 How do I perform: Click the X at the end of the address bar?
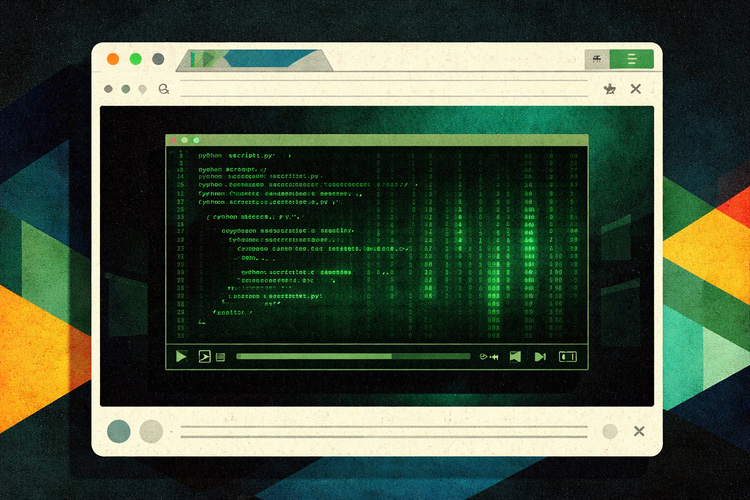(x=636, y=89)
